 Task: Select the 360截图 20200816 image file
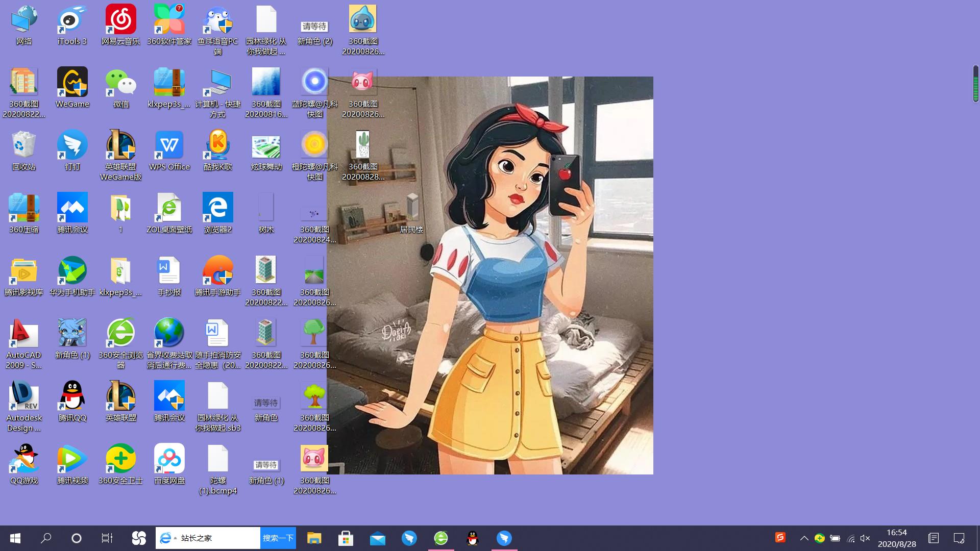[x=266, y=93]
